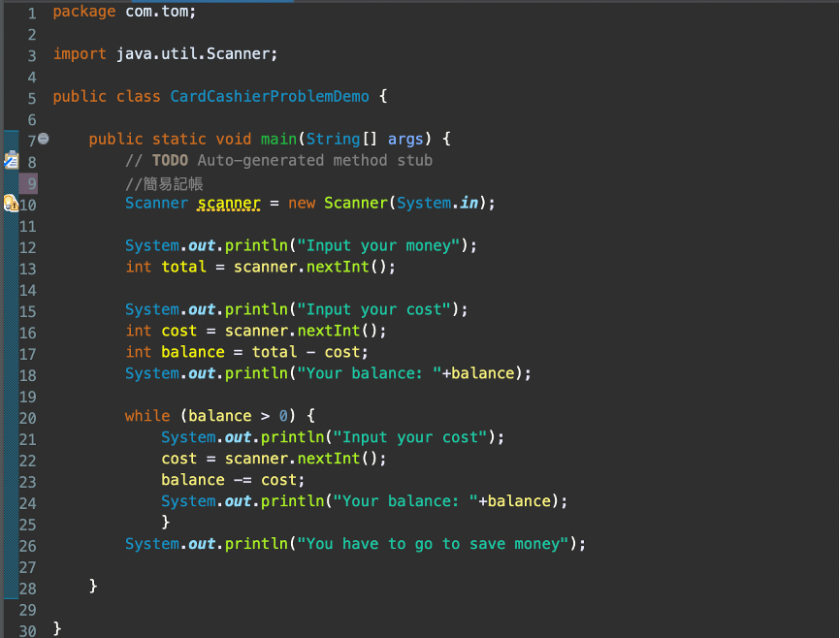The width and height of the screenshot is (840, 638).
Task: Click line number 13 in the gutter
Action: coord(27,269)
